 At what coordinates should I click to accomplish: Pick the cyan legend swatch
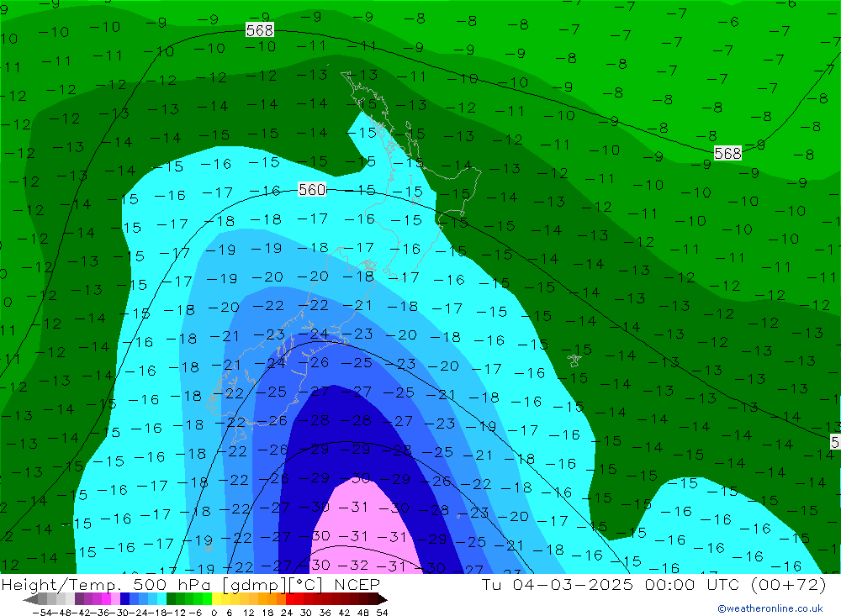(x=161, y=599)
